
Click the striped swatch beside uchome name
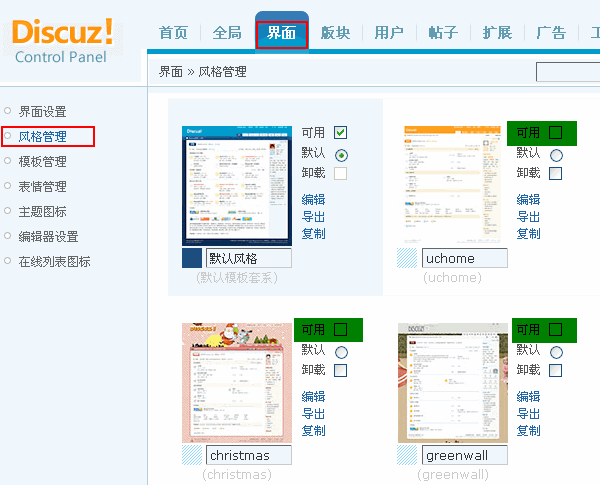[x=407, y=258]
